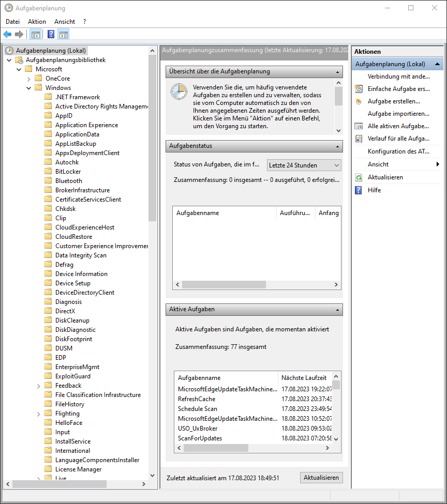The image size is (447, 504).
Task: Click the back navigation arrow
Action: (7, 34)
